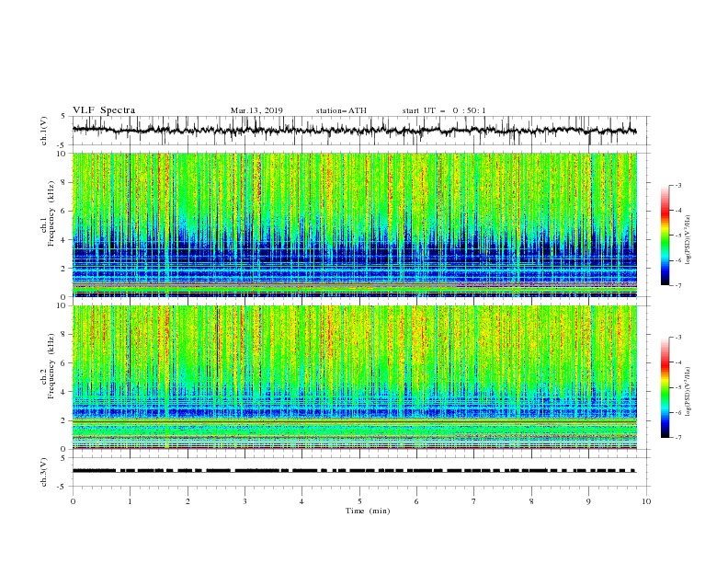Click the "Time (min)" x-axis label
The height and width of the screenshot is (563, 728).
tap(368, 511)
